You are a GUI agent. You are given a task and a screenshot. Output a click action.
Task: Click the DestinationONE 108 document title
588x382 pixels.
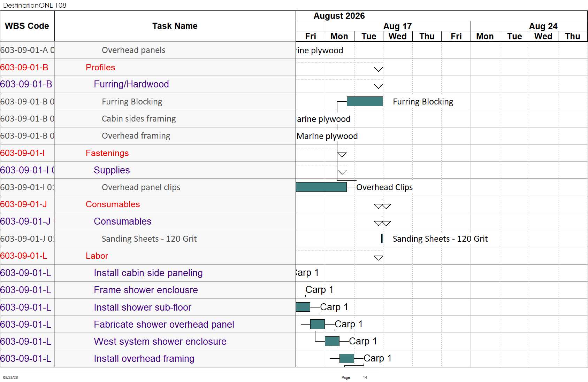pos(35,5)
